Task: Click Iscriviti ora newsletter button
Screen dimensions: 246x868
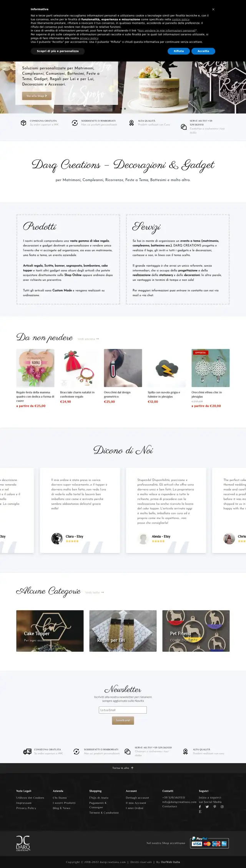Action: (x=123, y=720)
